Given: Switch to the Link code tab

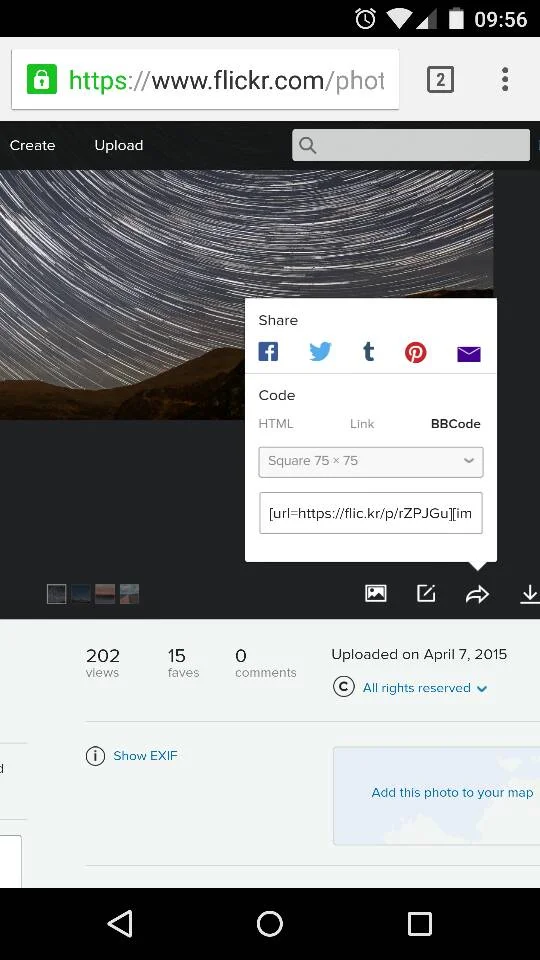Looking at the screenshot, I should [362, 424].
